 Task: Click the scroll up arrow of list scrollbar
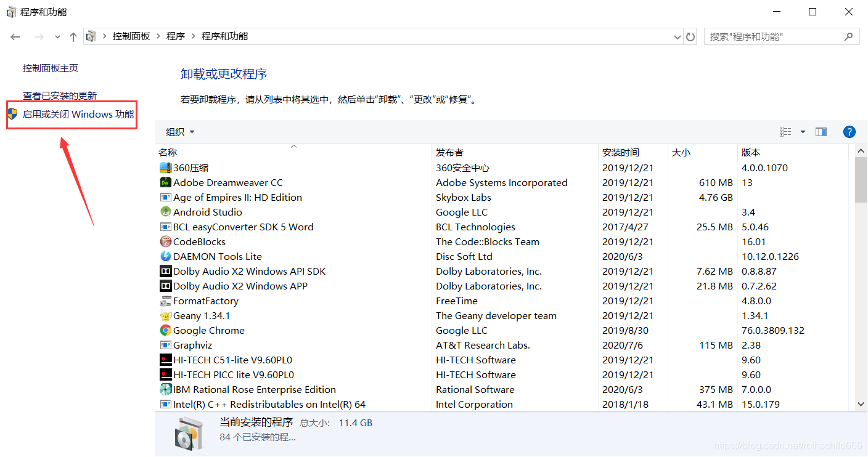861,152
